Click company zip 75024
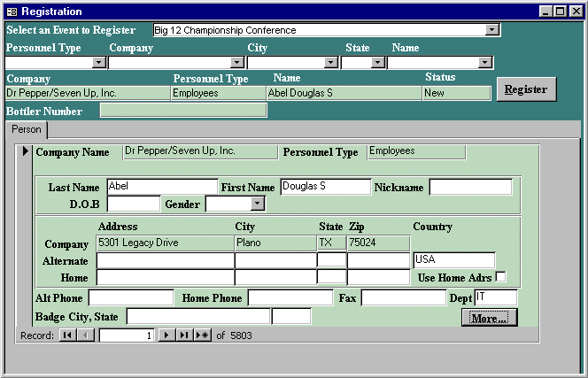 [378, 243]
